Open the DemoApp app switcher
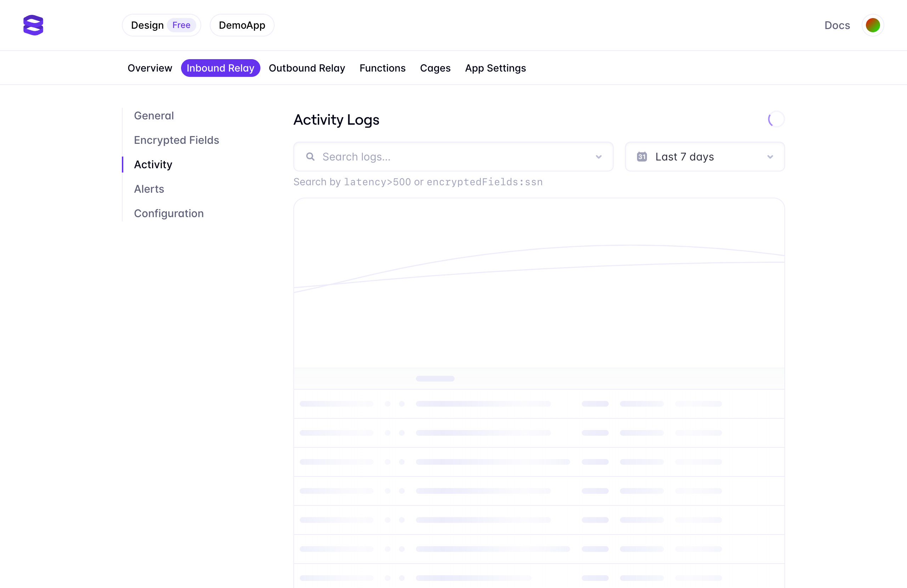The width and height of the screenshot is (907, 588). pyautogui.click(x=242, y=25)
